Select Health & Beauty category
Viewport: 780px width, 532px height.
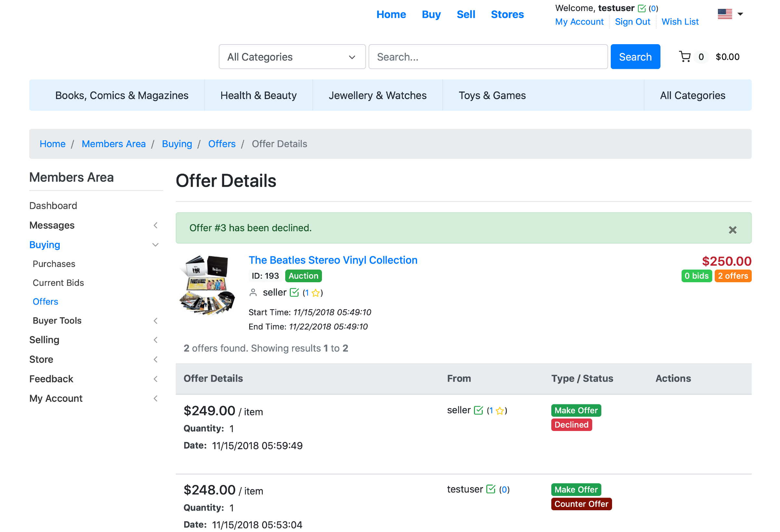[x=259, y=95]
